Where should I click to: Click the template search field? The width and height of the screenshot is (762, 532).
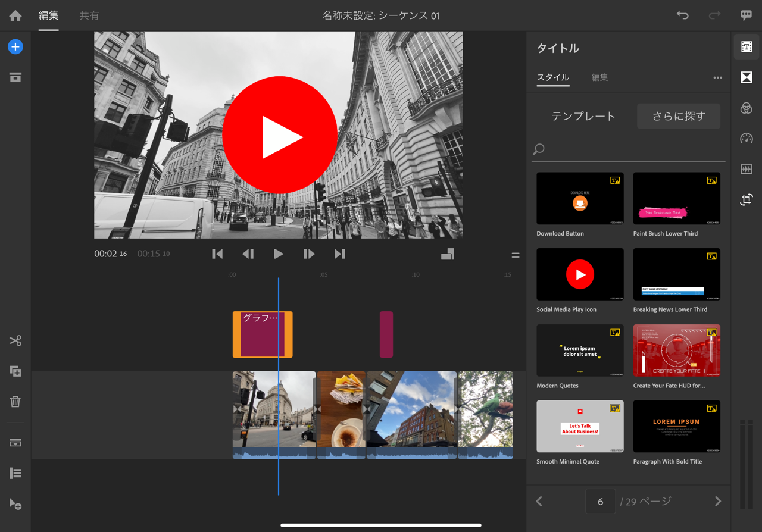coord(631,149)
